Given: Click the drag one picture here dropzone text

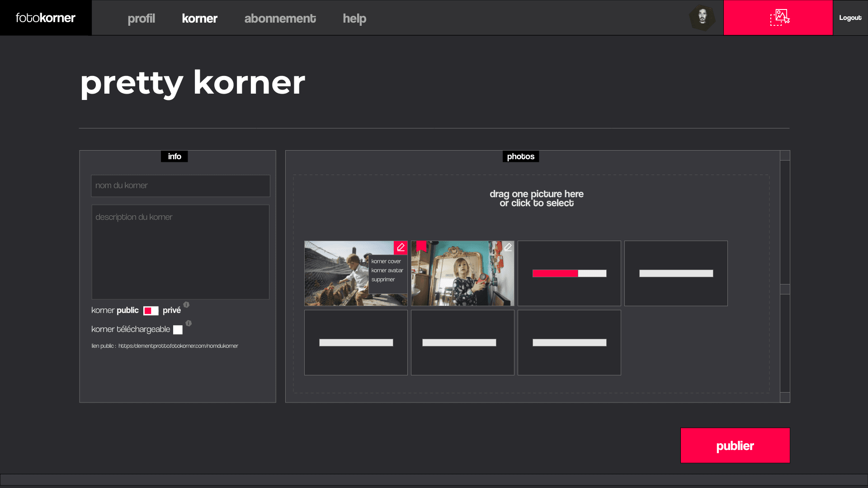Looking at the screenshot, I should point(537,199).
